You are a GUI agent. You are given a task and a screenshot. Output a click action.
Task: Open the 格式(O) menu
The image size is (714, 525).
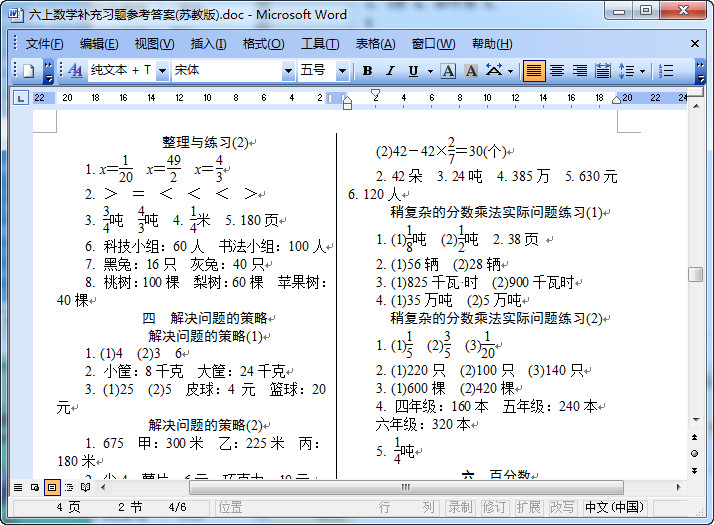click(263, 44)
